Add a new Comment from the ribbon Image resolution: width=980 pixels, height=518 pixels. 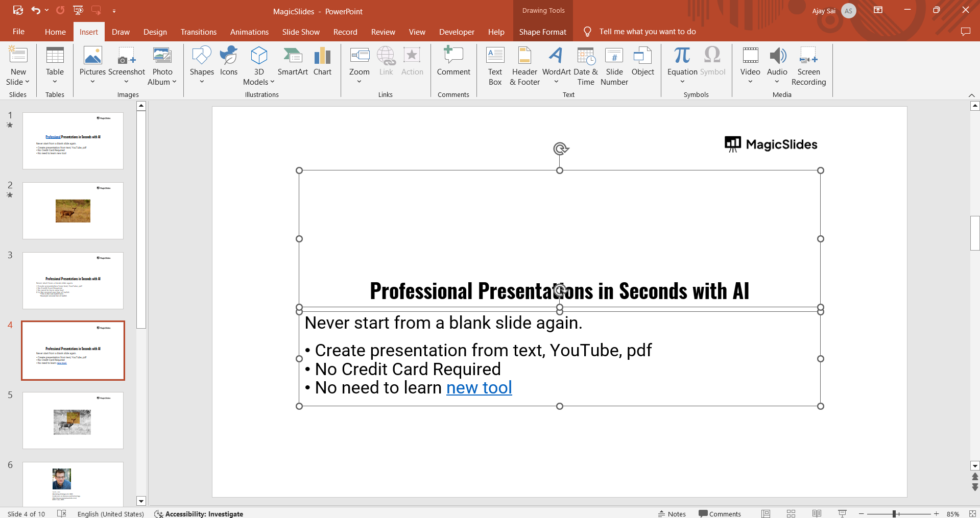tap(453, 61)
